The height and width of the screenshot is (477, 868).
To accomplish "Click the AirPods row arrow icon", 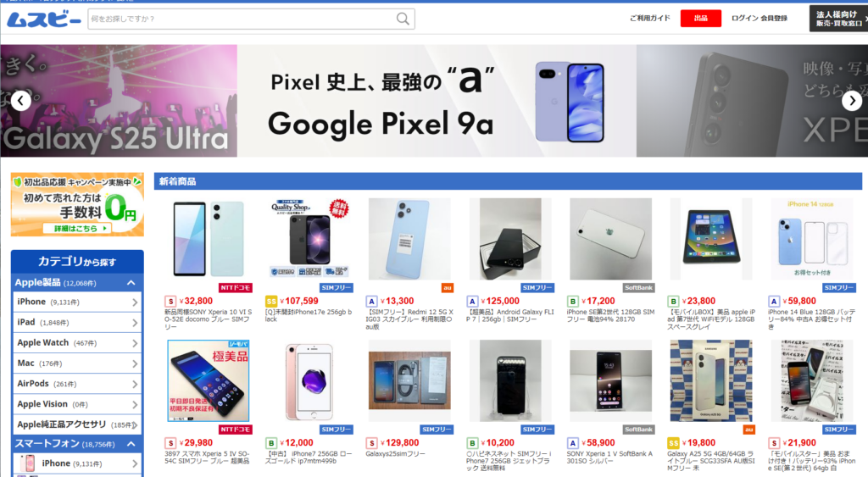I will click(x=135, y=384).
